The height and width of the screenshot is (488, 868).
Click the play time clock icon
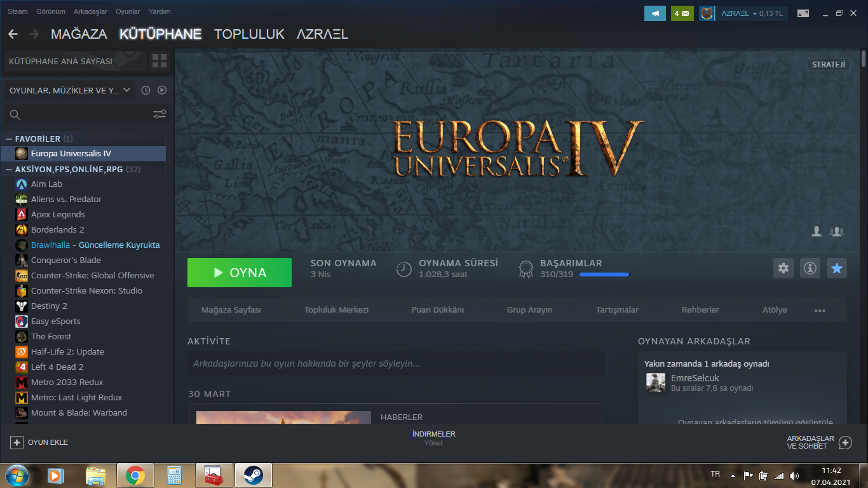(x=404, y=269)
